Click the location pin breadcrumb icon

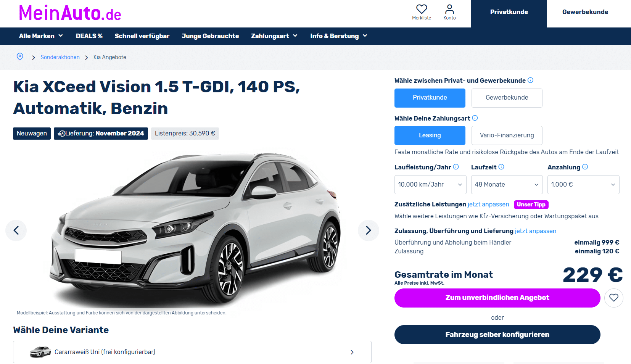point(20,57)
